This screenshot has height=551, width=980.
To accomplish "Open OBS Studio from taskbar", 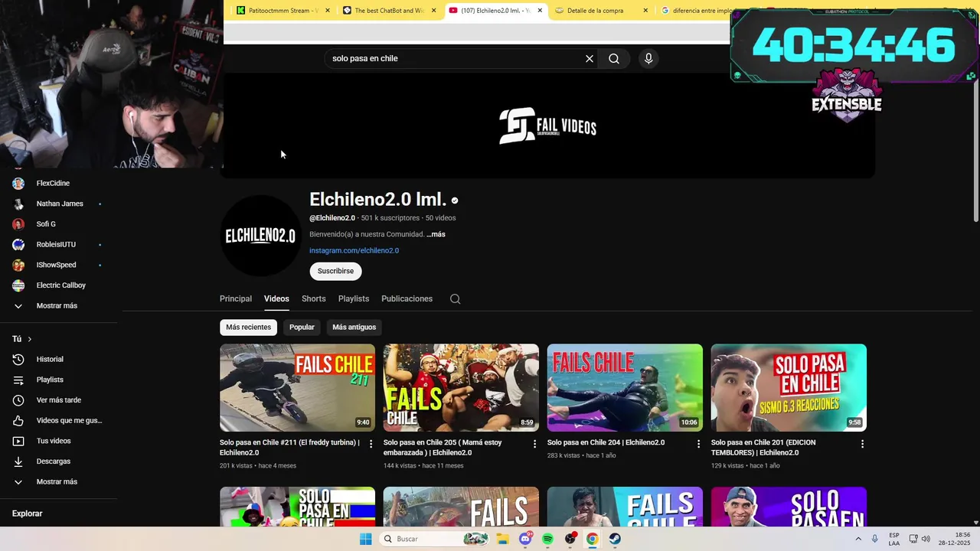I will click(x=570, y=539).
